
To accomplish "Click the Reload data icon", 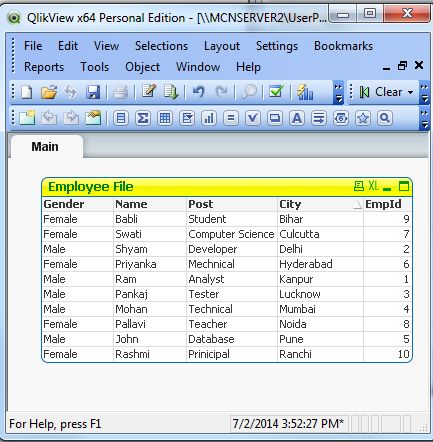I will coord(71,92).
